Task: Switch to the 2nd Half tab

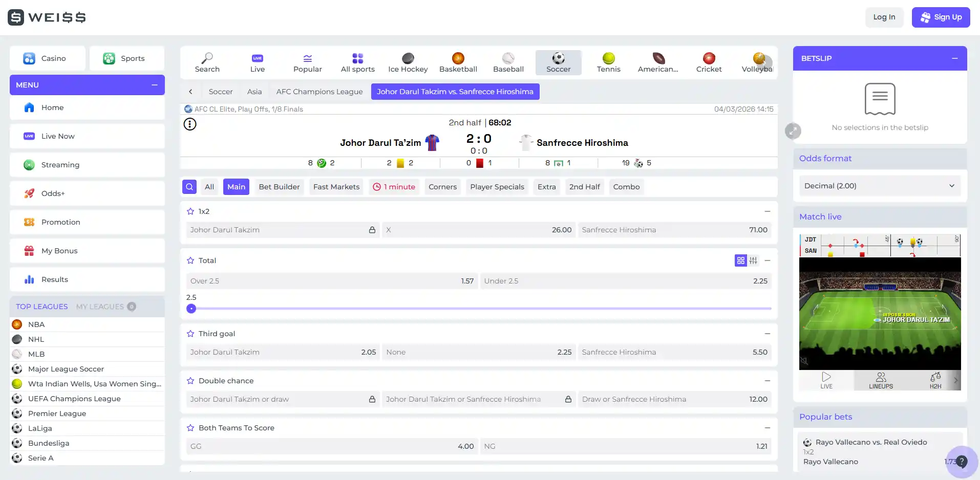Action: 584,187
